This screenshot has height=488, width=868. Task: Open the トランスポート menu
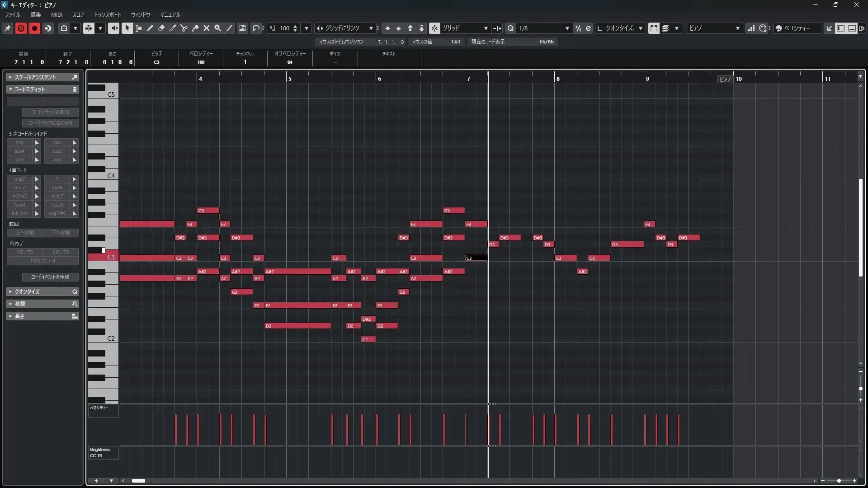tap(108, 14)
